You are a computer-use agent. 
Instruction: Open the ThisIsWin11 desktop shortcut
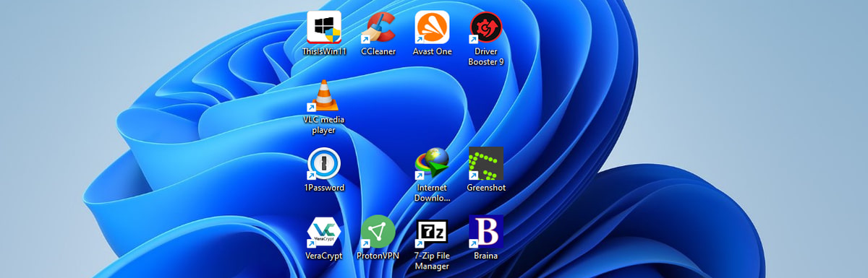[x=323, y=27]
